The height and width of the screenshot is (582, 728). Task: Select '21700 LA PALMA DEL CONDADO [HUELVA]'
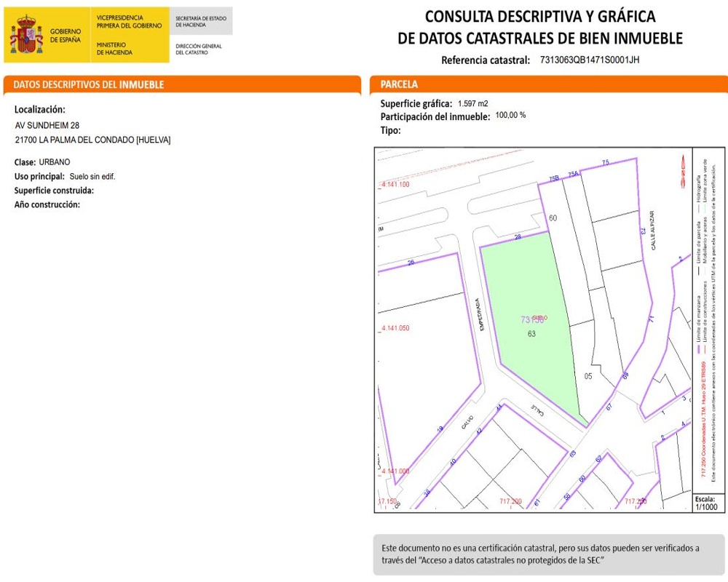(x=93, y=140)
